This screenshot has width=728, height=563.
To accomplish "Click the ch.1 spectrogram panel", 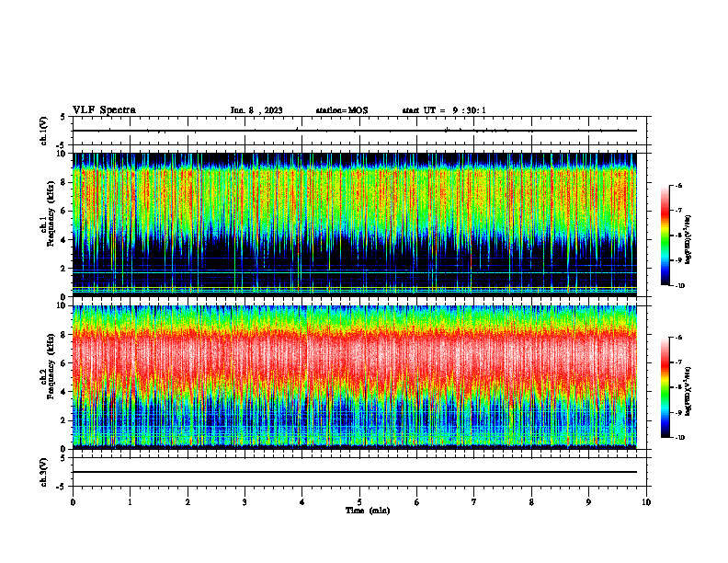I will (x=354, y=224).
